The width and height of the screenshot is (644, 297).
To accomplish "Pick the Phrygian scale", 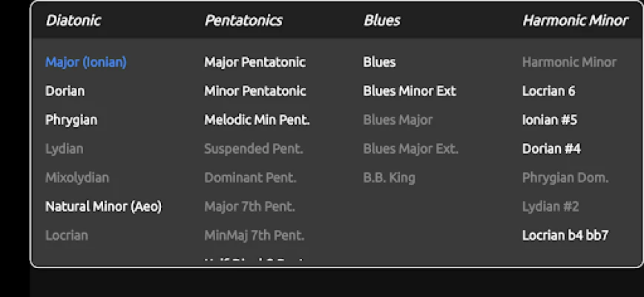I will (x=71, y=120).
